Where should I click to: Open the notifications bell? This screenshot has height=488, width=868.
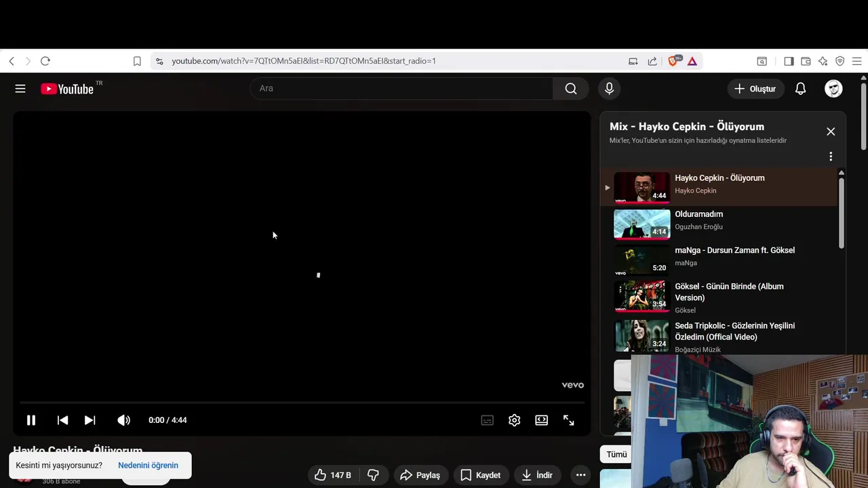click(800, 89)
